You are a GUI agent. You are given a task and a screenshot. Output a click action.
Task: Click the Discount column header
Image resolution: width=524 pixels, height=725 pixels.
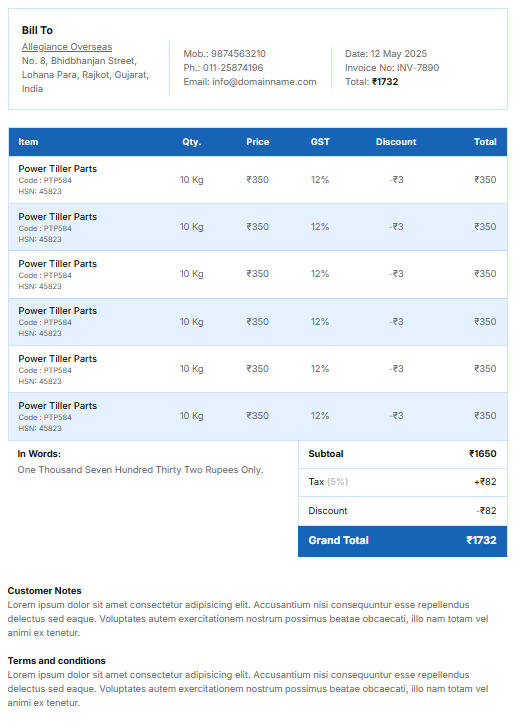(x=396, y=142)
